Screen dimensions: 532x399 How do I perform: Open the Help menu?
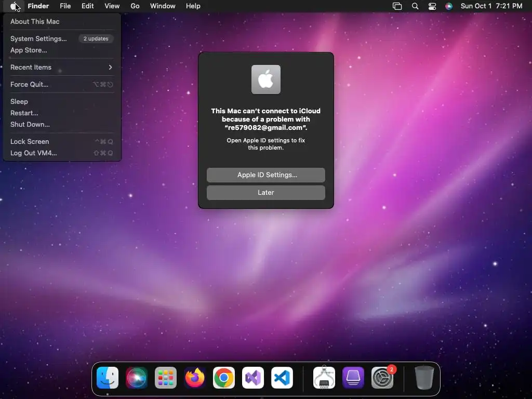point(193,6)
